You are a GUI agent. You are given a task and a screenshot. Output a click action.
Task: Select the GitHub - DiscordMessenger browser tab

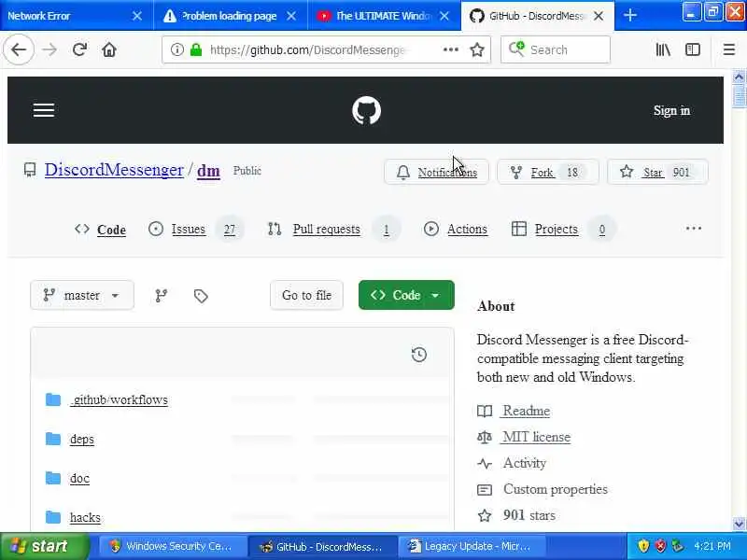(536, 16)
